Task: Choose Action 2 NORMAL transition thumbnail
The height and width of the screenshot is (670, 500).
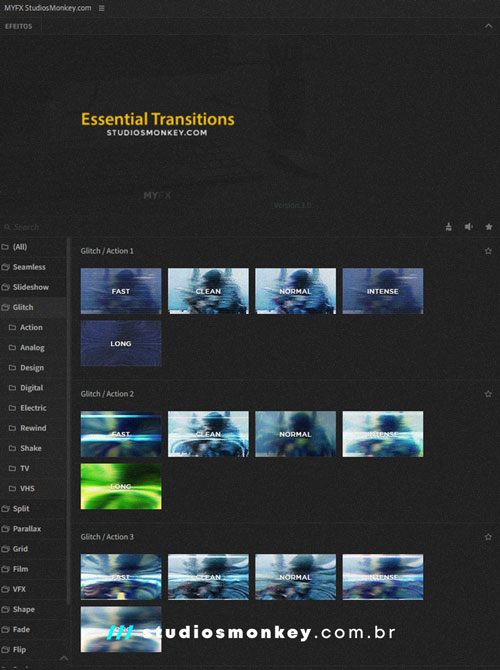Action: (x=295, y=434)
